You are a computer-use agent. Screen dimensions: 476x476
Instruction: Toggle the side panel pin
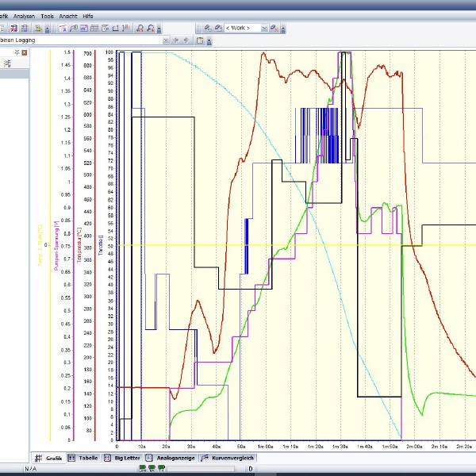(x=17, y=52)
